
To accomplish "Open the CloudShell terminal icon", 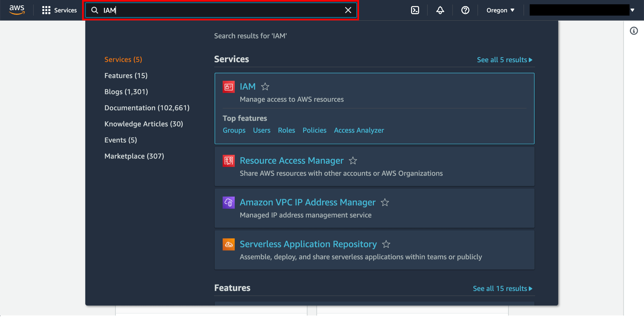I will (x=415, y=10).
